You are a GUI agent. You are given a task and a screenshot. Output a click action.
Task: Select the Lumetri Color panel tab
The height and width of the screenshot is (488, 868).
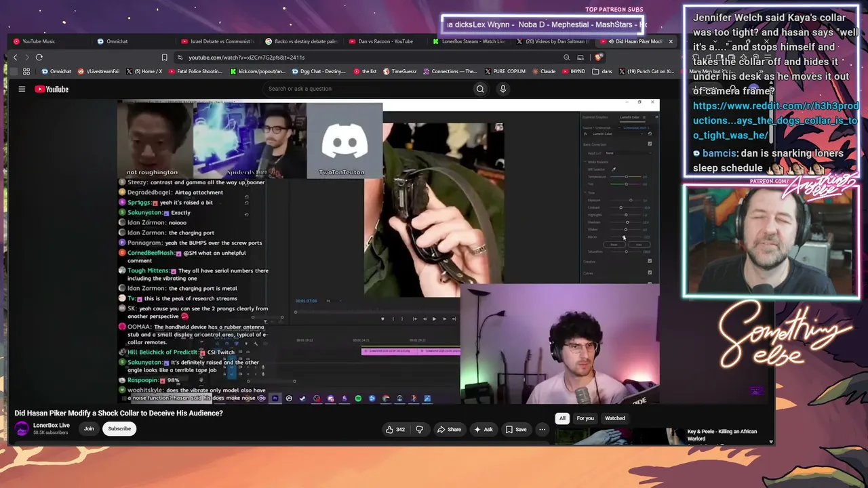click(630, 117)
